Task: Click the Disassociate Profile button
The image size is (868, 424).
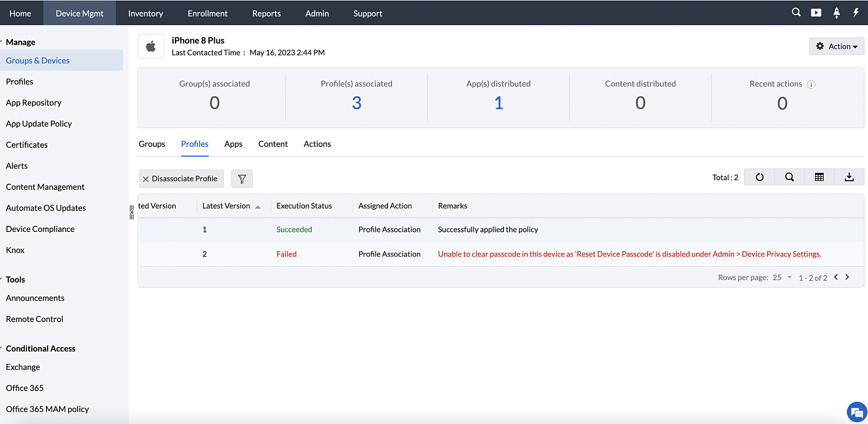Action: coord(181,179)
